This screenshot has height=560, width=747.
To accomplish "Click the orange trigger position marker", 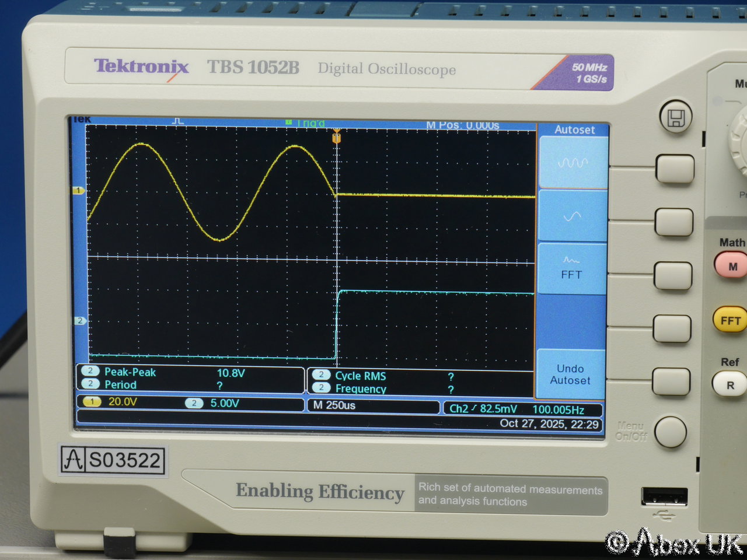I will click(x=336, y=138).
